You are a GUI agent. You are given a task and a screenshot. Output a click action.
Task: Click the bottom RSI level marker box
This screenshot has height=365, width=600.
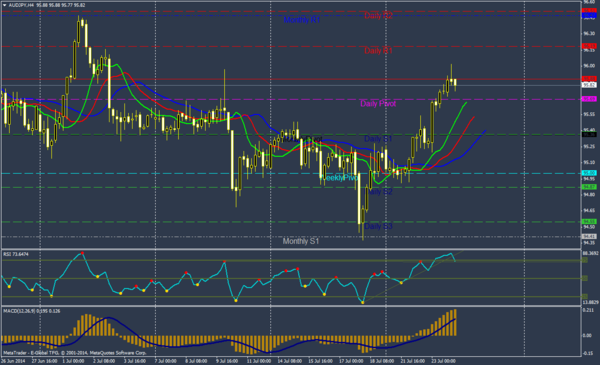(585, 296)
